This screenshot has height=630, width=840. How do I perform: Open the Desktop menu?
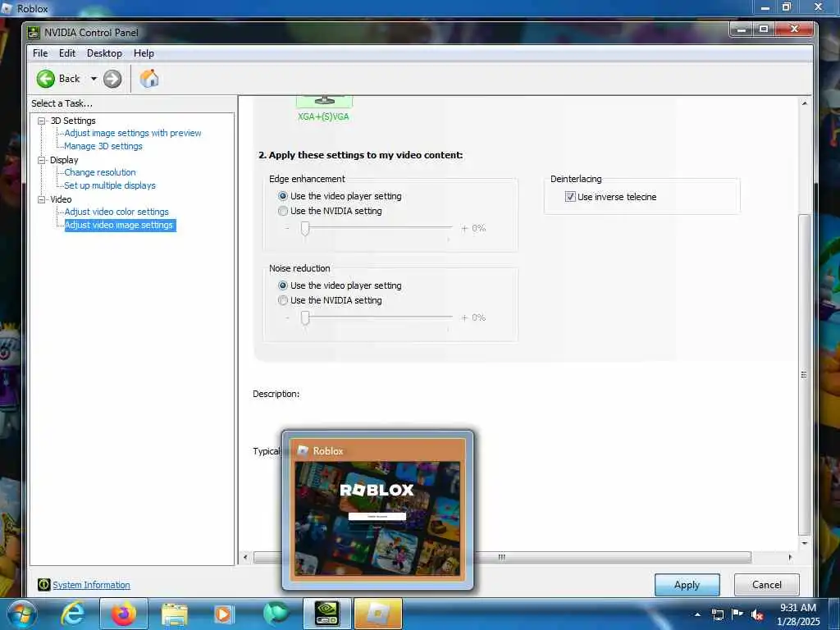pyautogui.click(x=104, y=53)
